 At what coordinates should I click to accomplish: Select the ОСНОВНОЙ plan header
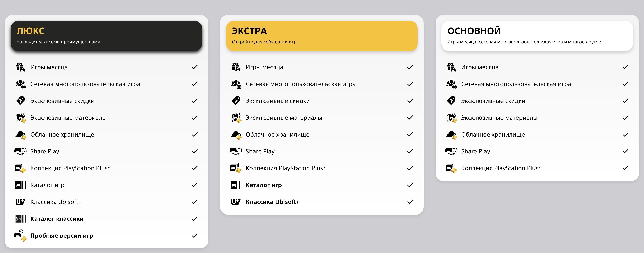[x=537, y=36]
